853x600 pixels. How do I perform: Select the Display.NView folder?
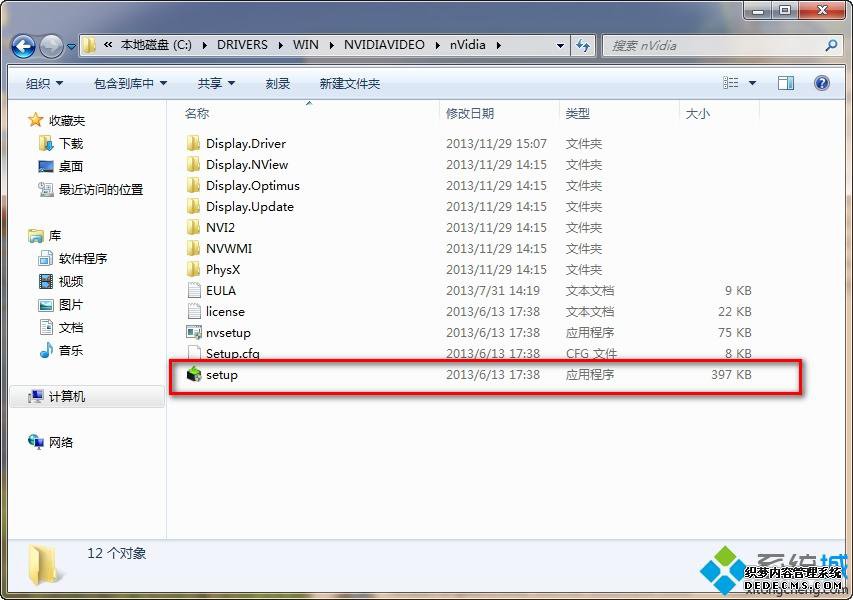[x=246, y=164]
